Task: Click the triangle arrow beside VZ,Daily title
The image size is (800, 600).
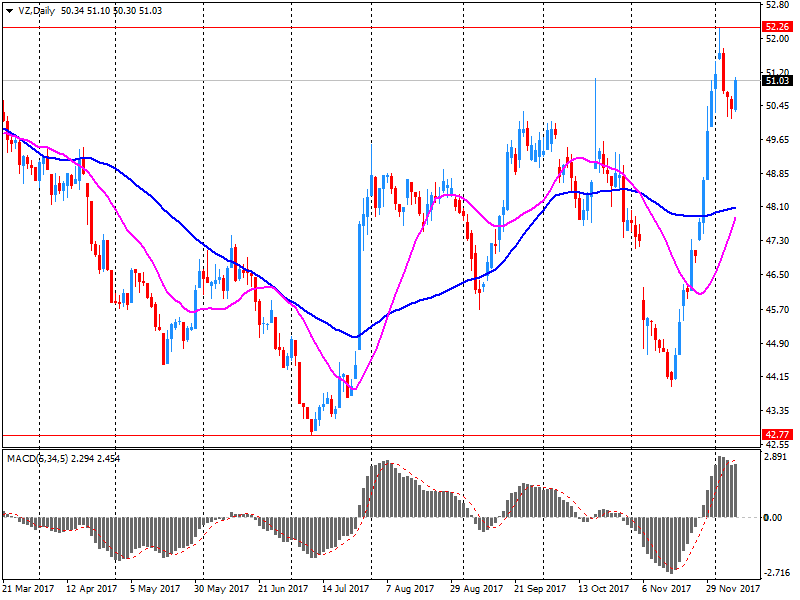Action: [7, 8]
